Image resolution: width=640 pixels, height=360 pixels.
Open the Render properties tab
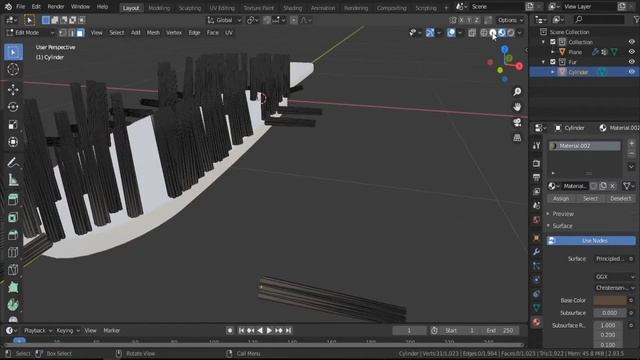pos(536,164)
